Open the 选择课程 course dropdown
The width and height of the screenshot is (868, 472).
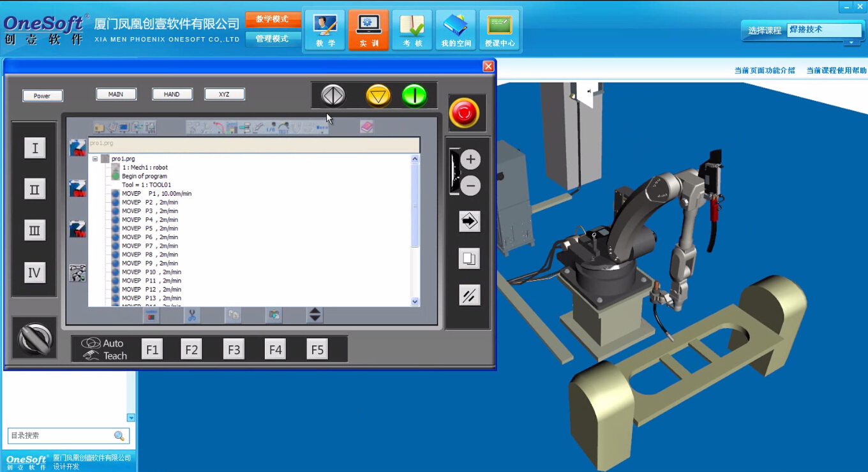tap(851, 43)
